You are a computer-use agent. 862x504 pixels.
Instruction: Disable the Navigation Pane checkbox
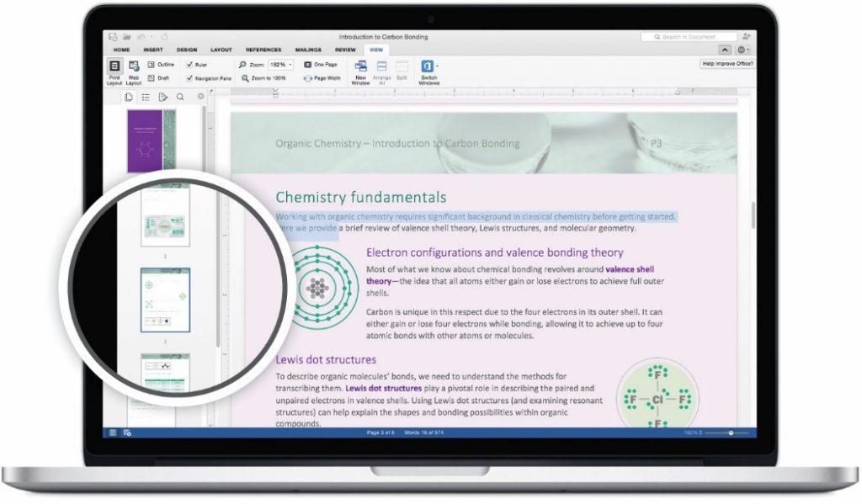[x=189, y=78]
